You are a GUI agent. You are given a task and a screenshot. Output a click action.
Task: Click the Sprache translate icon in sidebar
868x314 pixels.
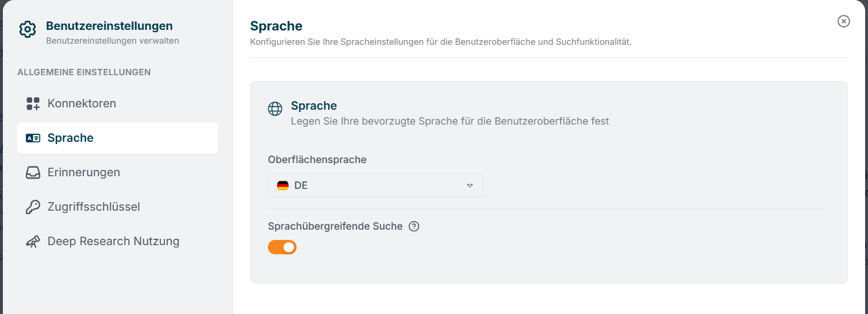pos(33,138)
